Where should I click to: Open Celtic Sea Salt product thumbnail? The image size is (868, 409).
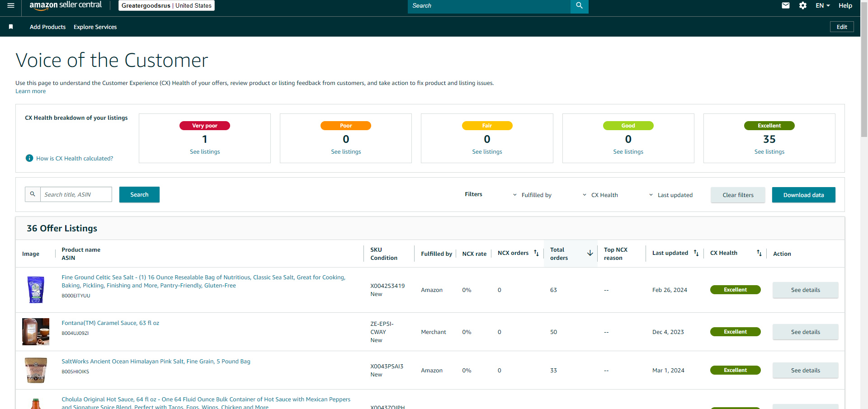[36, 290]
